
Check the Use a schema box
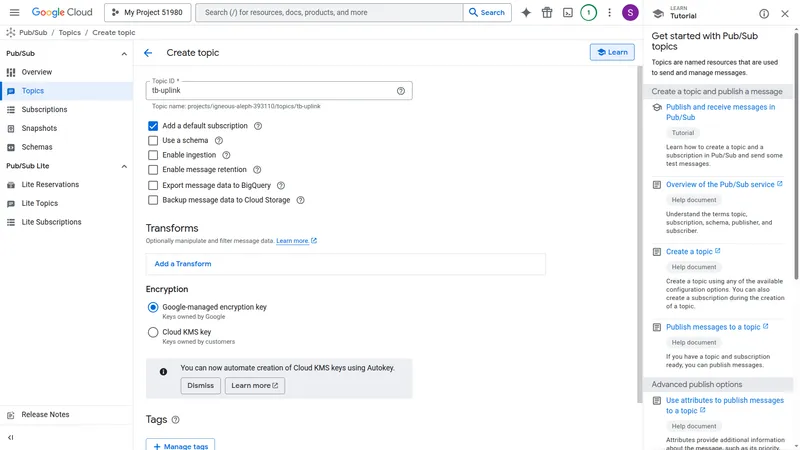(x=153, y=140)
